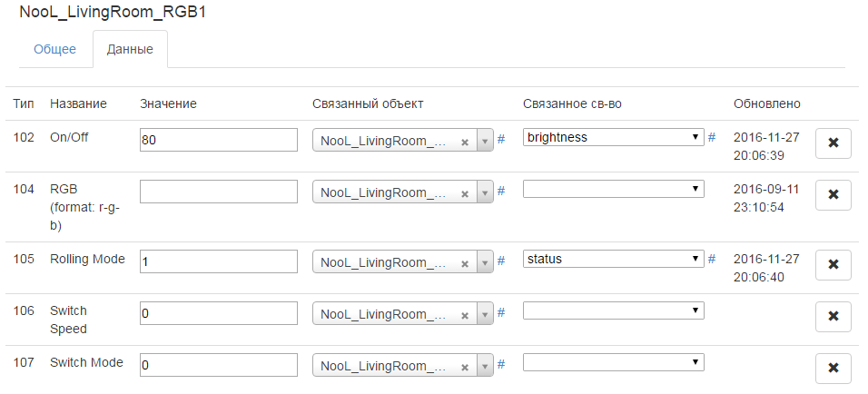This screenshot has width=868, height=394.
Task: Select the Данные tab
Action: 130,49
